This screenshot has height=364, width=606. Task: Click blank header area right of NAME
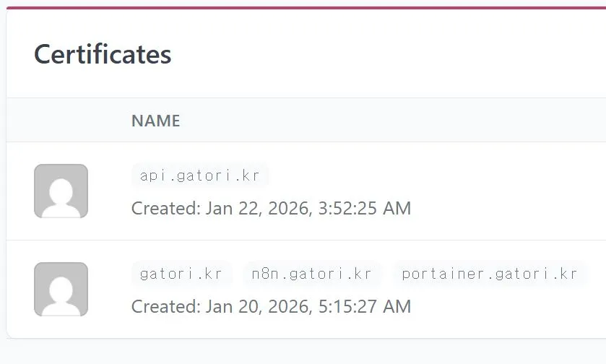point(397,121)
